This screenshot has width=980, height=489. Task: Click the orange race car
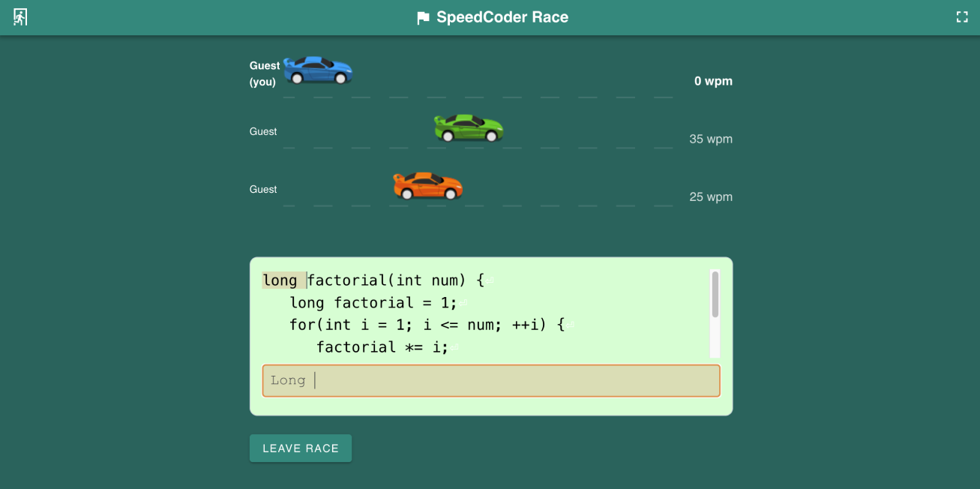pyautogui.click(x=428, y=186)
